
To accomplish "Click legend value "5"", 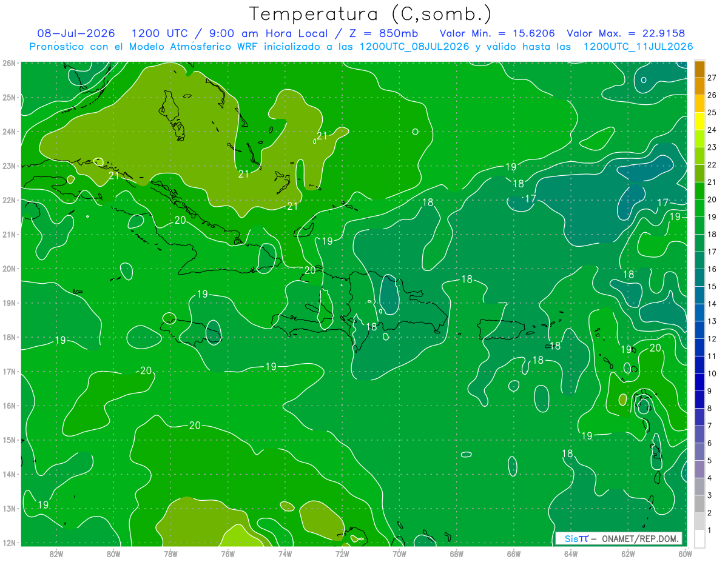I will click(710, 460).
